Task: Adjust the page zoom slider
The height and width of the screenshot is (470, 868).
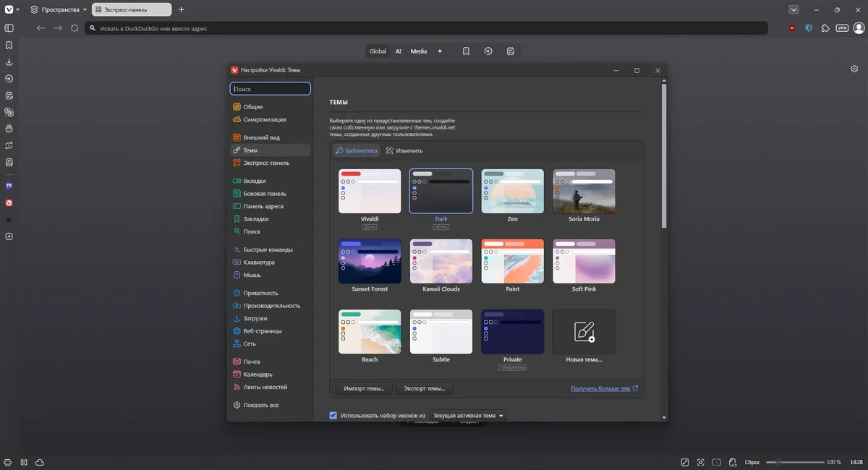Action: [795, 462]
